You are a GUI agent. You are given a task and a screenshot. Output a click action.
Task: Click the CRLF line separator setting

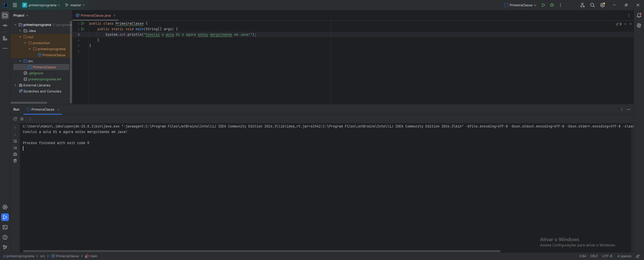coord(594,256)
